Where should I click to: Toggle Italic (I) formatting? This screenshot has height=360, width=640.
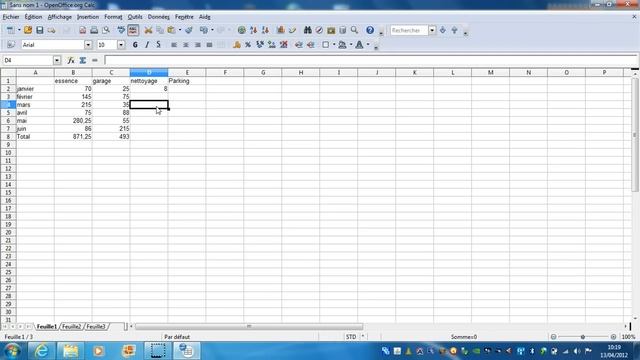[x=147, y=45]
